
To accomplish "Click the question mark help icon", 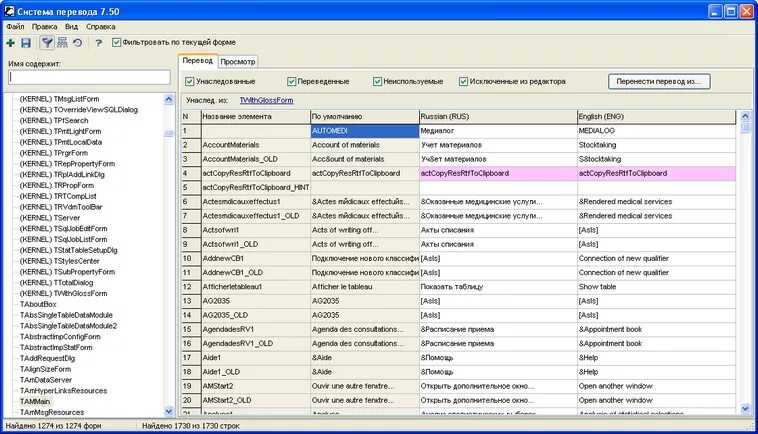I will [x=99, y=43].
